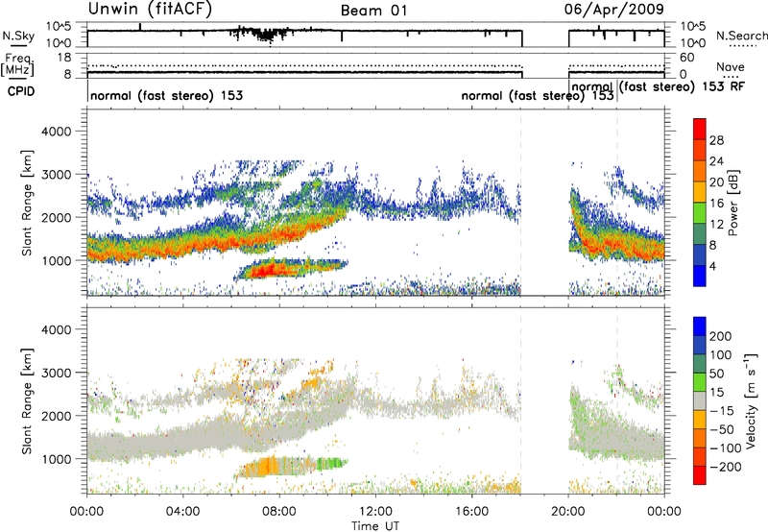
Task: Click the '20:00' time axis tick label
Action: [x=568, y=512]
